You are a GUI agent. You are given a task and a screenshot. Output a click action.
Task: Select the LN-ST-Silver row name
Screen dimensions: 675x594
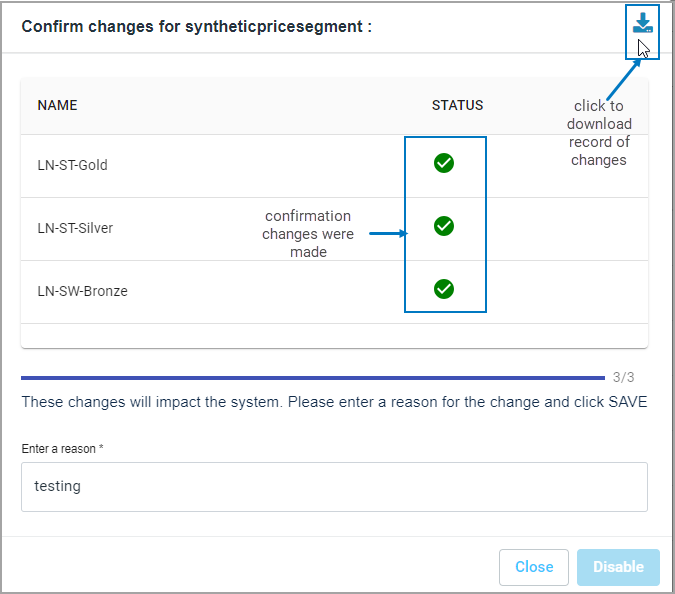pyautogui.click(x=75, y=228)
